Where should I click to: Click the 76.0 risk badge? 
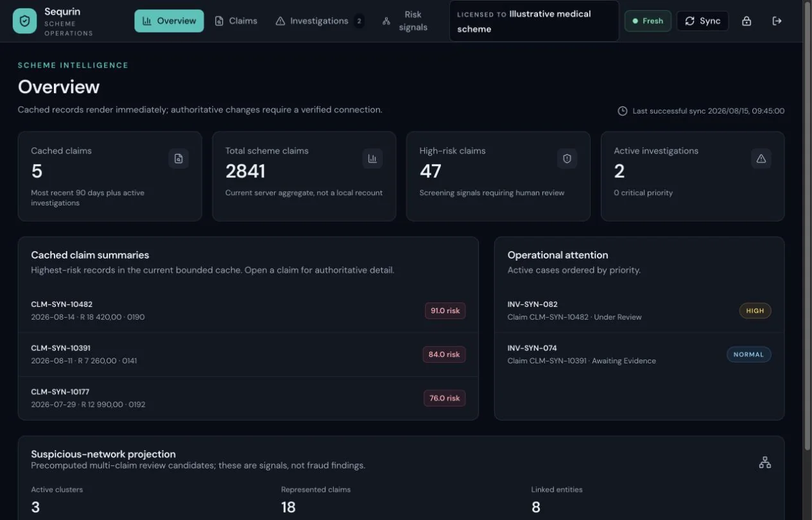tap(445, 398)
